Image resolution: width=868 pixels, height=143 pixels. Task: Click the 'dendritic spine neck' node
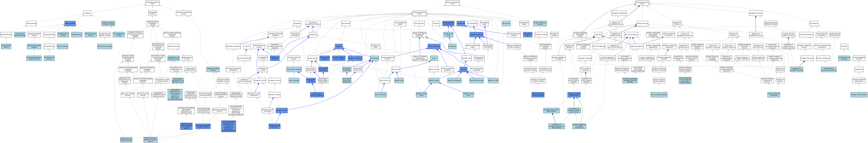pyautogui.click(x=468, y=95)
